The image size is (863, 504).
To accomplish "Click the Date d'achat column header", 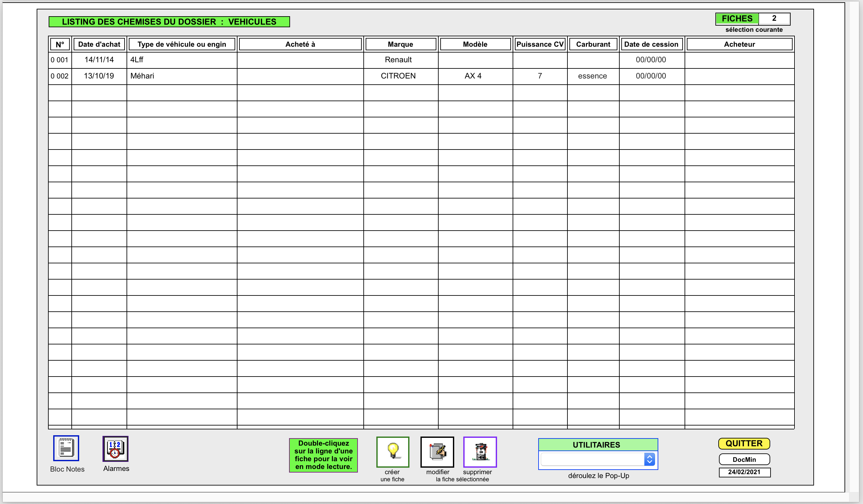I will pyautogui.click(x=99, y=44).
